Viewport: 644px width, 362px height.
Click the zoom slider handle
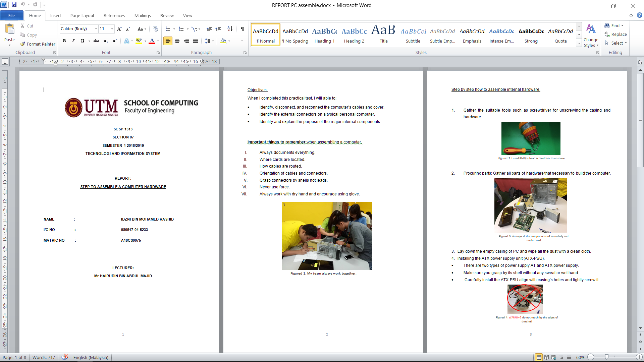tap(606, 357)
